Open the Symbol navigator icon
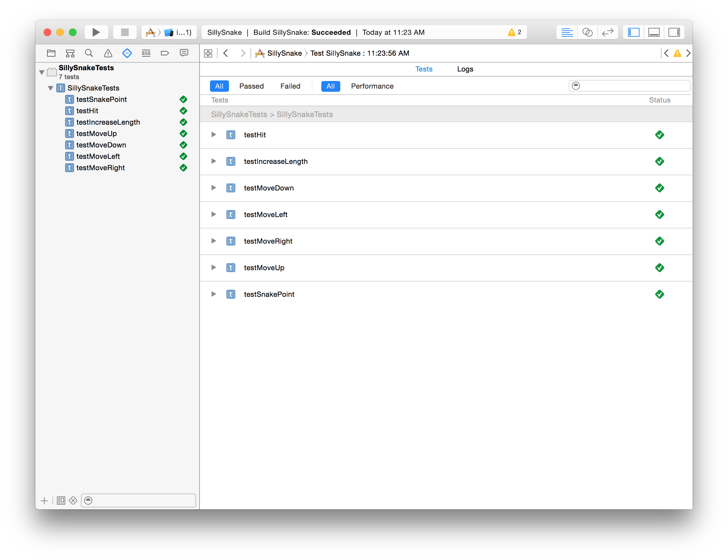The height and width of the screenshot is (560, 728). click(70, 53)
